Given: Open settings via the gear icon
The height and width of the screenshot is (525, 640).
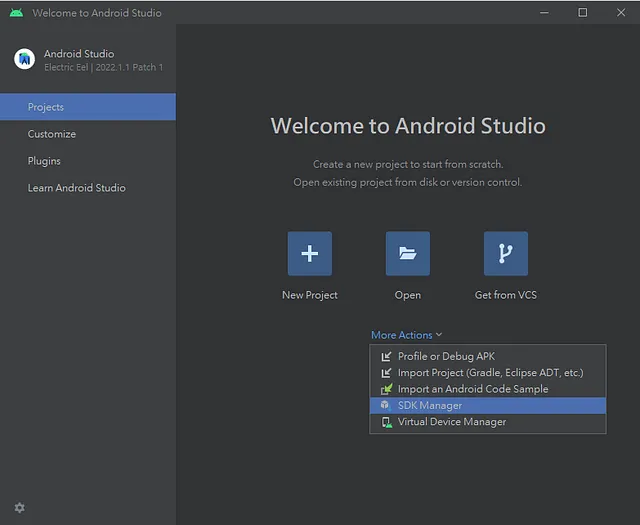Looking at the screenshot, I should tap(20, 507).
